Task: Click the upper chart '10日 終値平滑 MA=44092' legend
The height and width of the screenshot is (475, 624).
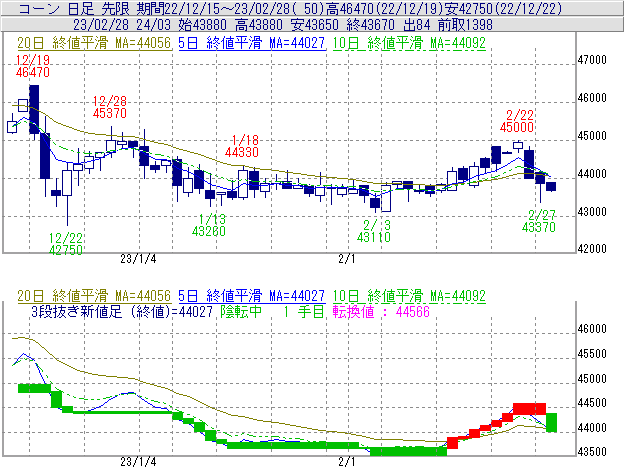Action: pos(409,43)
